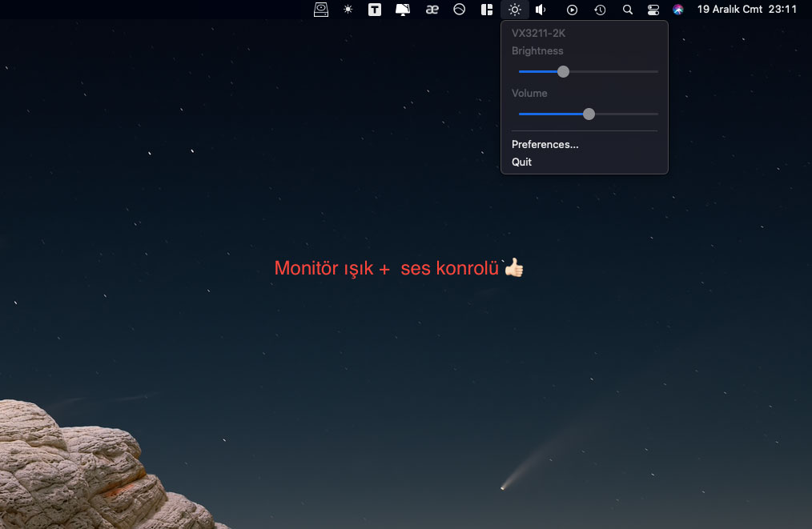Click the Brightness slider handle

[563, 71]
